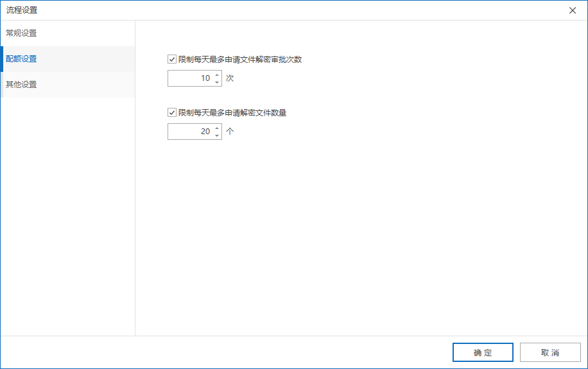Decrease approval count with the down arrow

pos(217,82)
